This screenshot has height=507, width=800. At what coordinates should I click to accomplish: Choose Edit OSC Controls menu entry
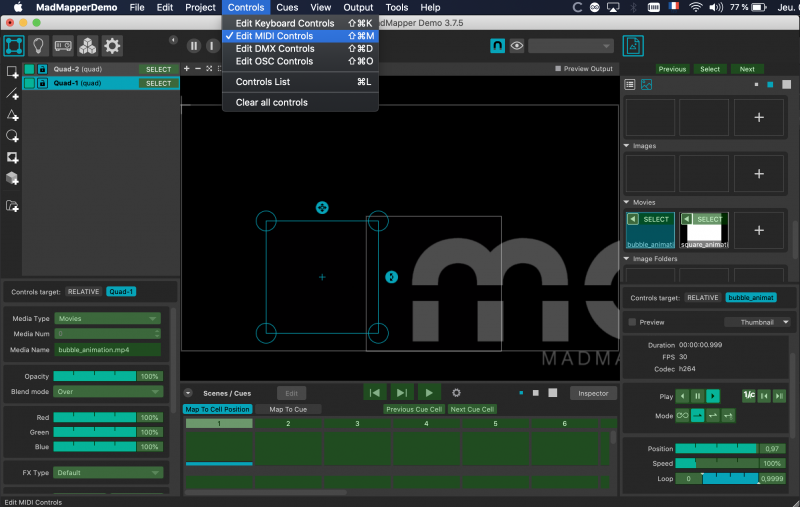tap(301, 61)
